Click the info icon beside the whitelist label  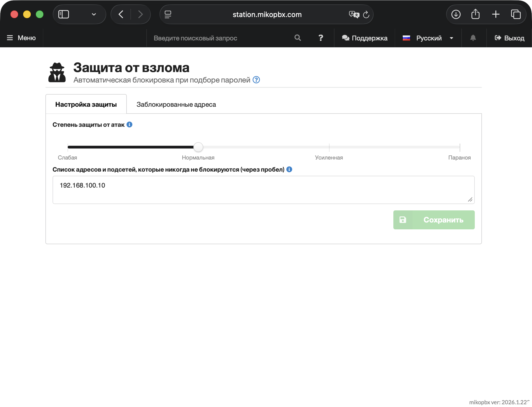(x=289, y=169)
